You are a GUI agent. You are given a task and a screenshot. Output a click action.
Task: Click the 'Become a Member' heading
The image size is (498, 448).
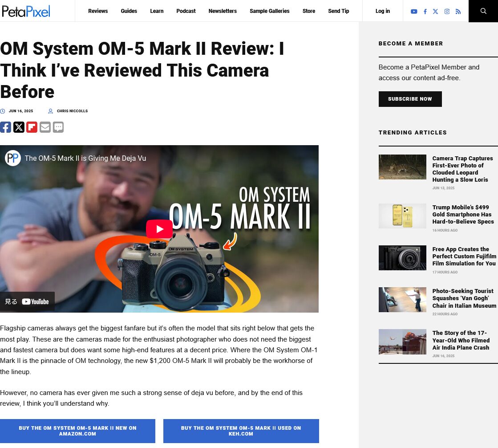pos(411,44)
